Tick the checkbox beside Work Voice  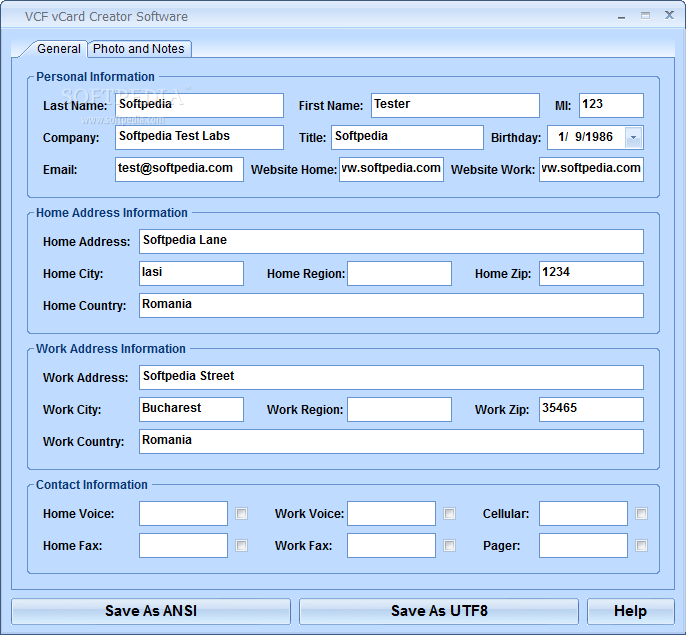[449, 513]
